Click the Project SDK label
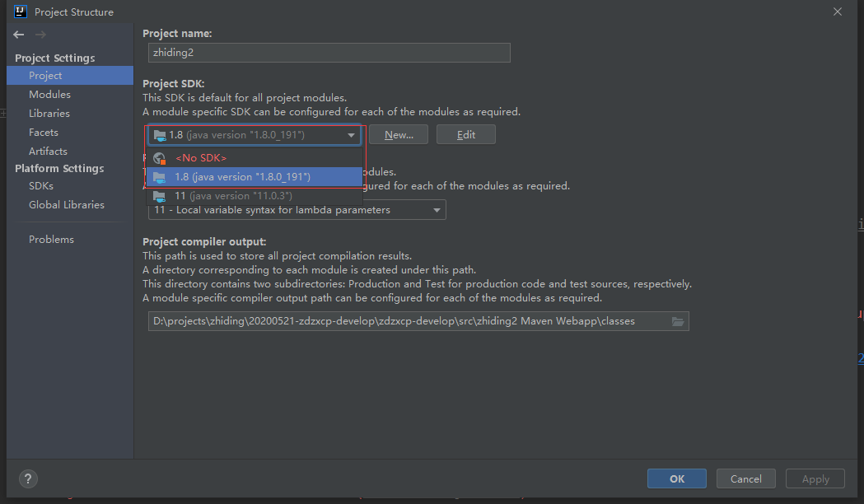 pyautogui.click(x=174, y=84)
